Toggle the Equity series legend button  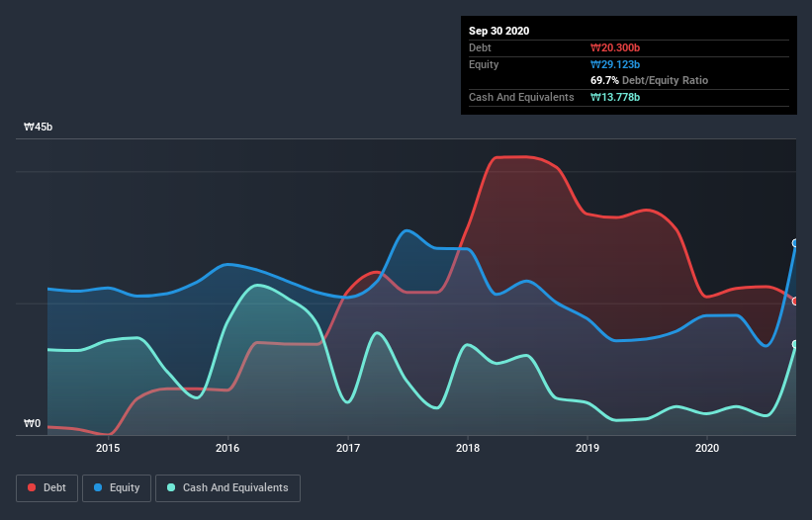coord(117,488)
